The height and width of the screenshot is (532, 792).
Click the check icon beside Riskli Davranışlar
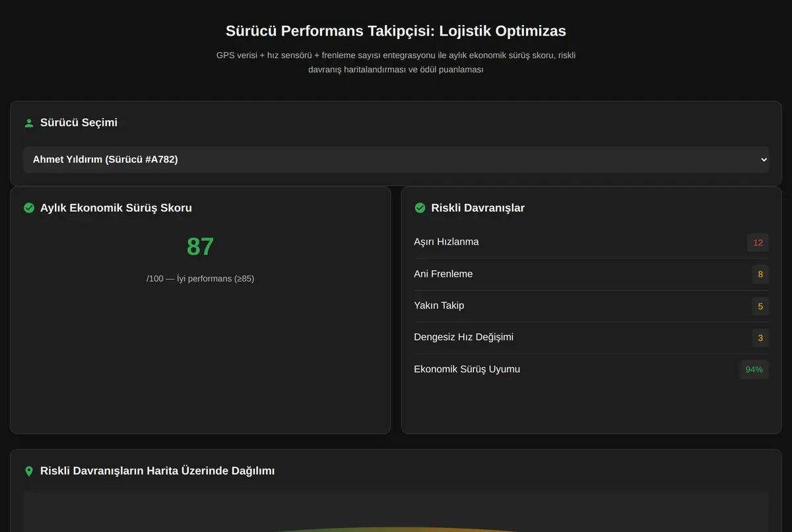pyautogui.click(x=420, y=208)
